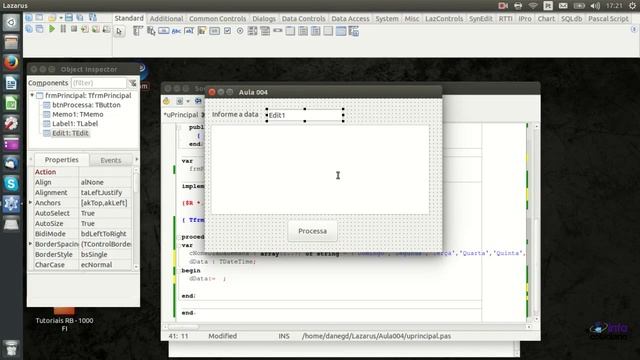The image size is (640, 360).
Task: Open the recent files dropdown arrow
Action: (61, 18)
